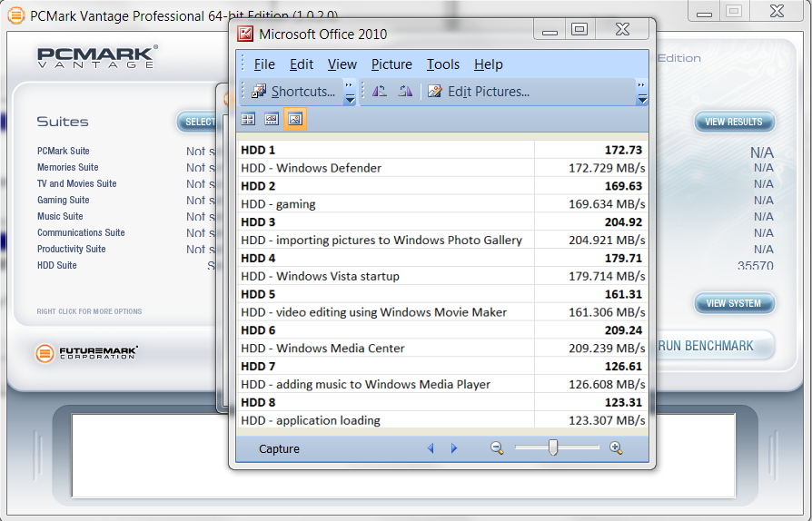Open Edit Pictures task pane
Screen dimensions: 812x521
(x=479, y=91)
